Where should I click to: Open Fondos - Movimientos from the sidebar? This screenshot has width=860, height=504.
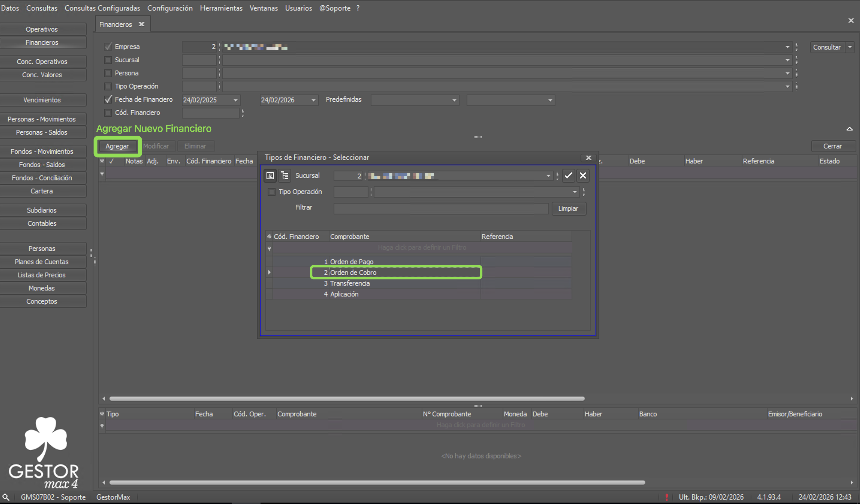(42, 151)
